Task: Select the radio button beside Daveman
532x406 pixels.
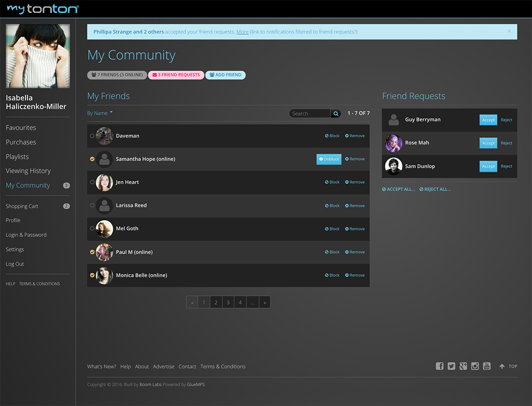Action: tap(92, 136)
